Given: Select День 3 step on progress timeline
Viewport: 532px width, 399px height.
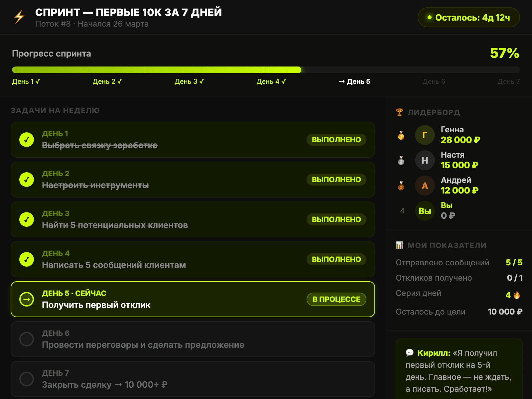Looking at the screenshot, I should coord(190,81).
